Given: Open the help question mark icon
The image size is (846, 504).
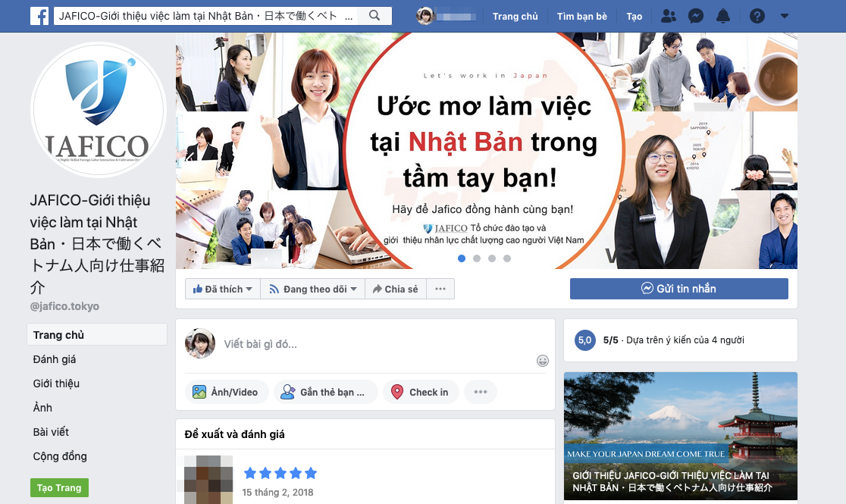Looking at the screenshot, I should tap(757, 16).
